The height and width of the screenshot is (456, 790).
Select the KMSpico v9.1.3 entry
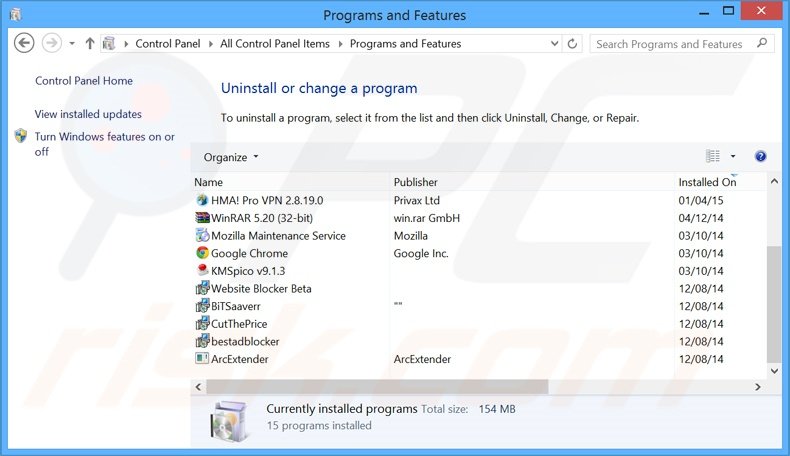tap(248, 271)
